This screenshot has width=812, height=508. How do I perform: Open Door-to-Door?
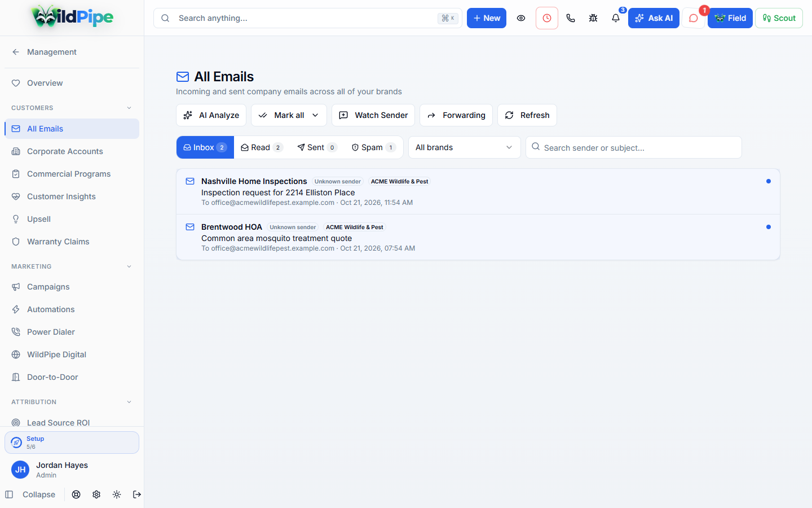pos(72,377)
